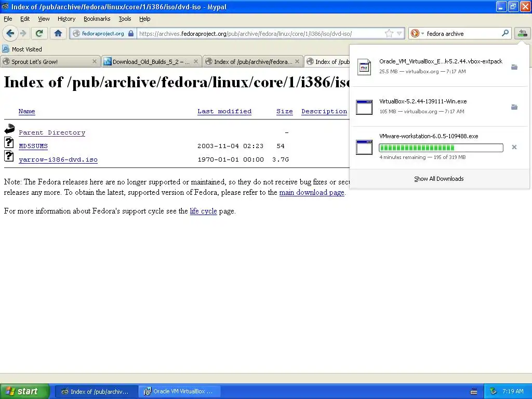Switch to Oracle VM VirtualBox taskbar item

[180, 392]
